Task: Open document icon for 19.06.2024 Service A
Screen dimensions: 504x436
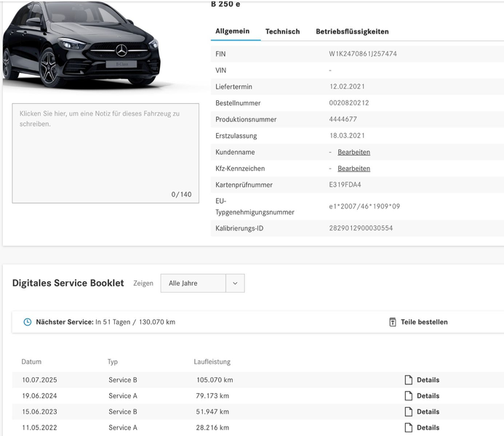Action: [408, 396]
